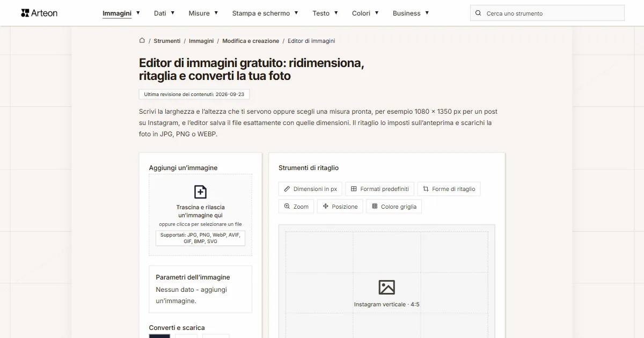Expand the Misure menu arrow
The image size is (644, 338).
216,13
